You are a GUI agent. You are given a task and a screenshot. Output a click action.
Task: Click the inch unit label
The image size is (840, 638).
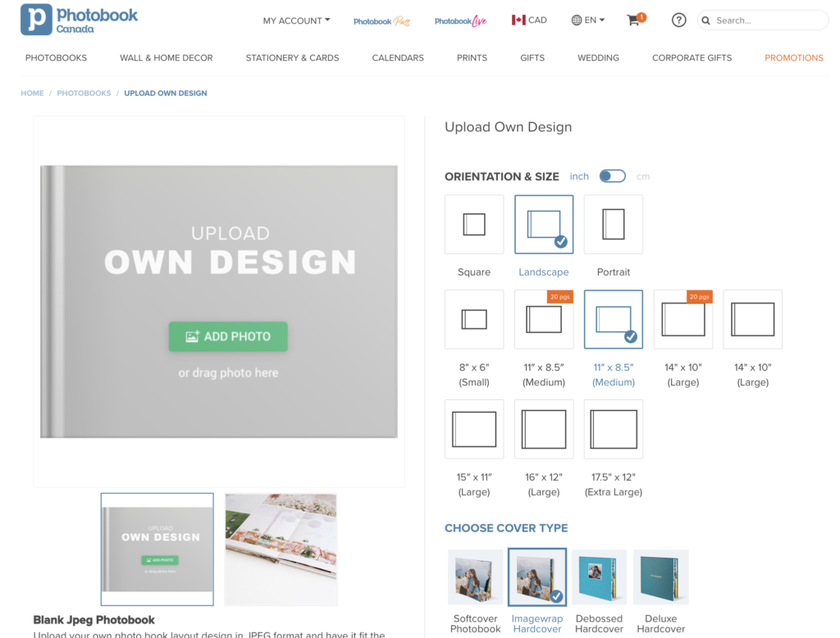click(579, 176)
